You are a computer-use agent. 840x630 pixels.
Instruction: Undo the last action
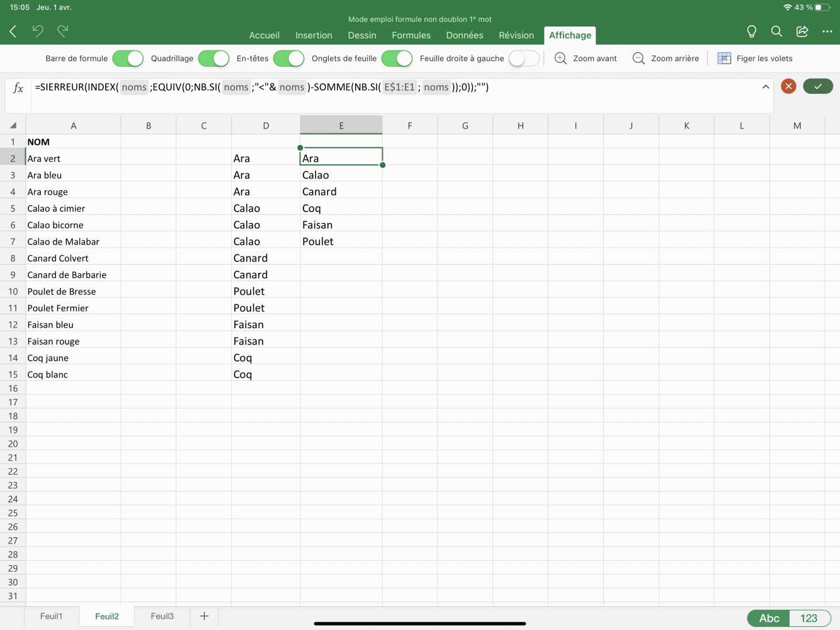coord(38,31)
